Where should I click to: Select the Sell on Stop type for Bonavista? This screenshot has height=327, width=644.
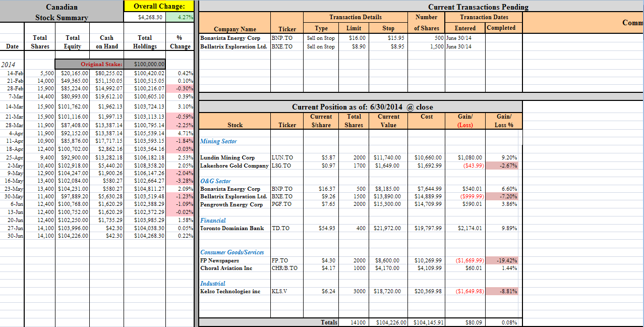(321, 38)
